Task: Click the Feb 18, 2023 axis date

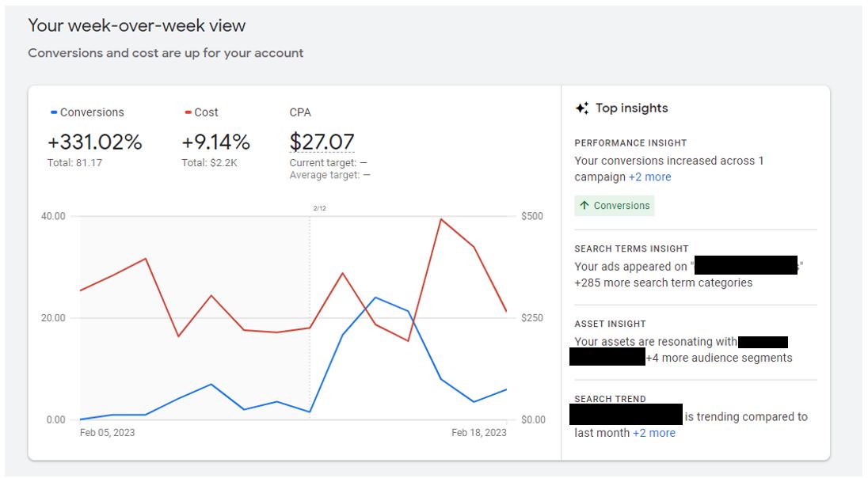Action: (478, 433)
